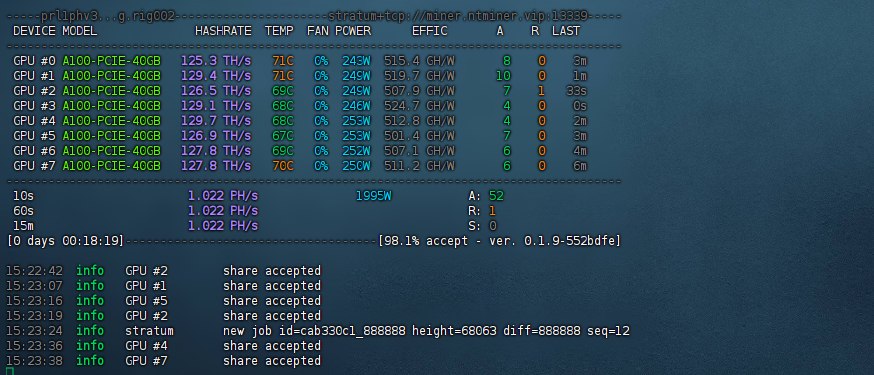Click the GPU #6 device label
Viewport: 874px width, 375px height.
pyautogui.click(x=35, y=151)
